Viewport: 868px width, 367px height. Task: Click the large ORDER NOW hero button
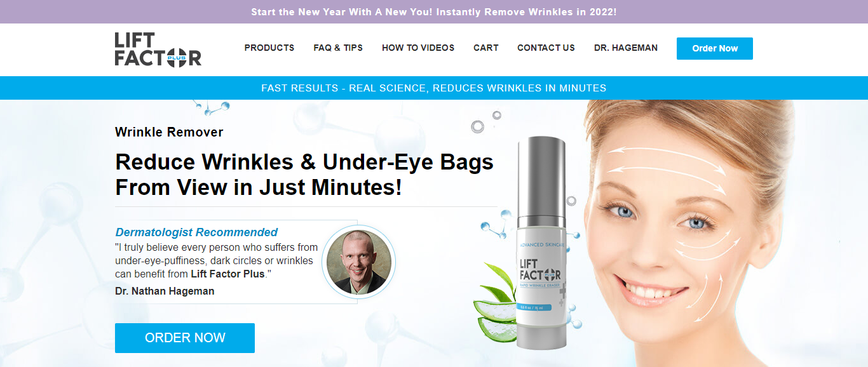[185, 338]
